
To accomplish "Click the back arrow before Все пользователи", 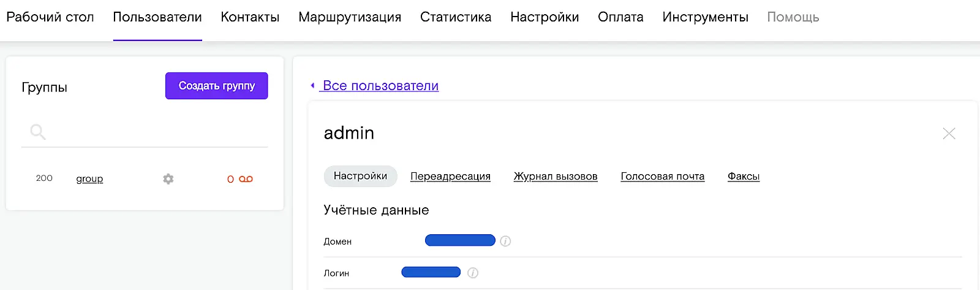I will [312, 86].
